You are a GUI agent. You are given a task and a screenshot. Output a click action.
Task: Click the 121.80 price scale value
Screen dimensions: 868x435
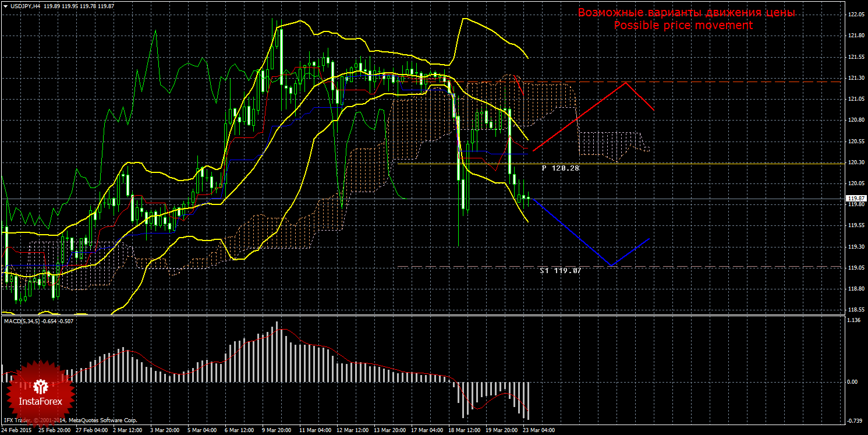click(x=855, y=36)
